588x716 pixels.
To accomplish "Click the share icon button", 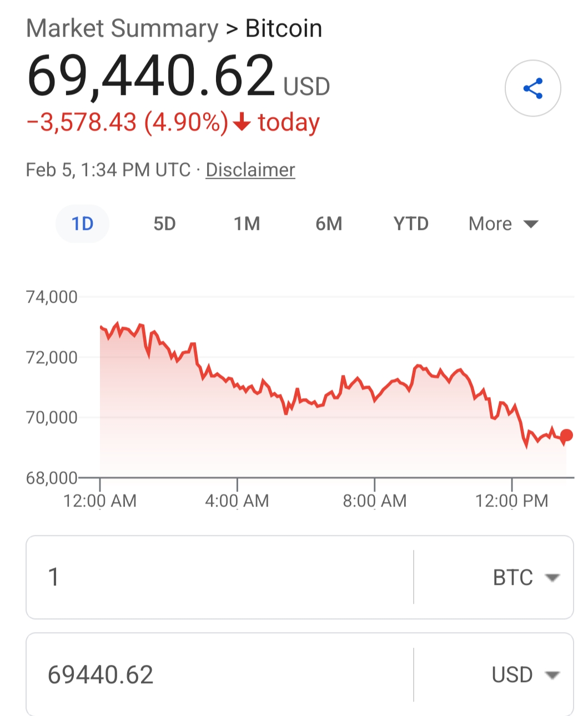I will pos(532,88).
